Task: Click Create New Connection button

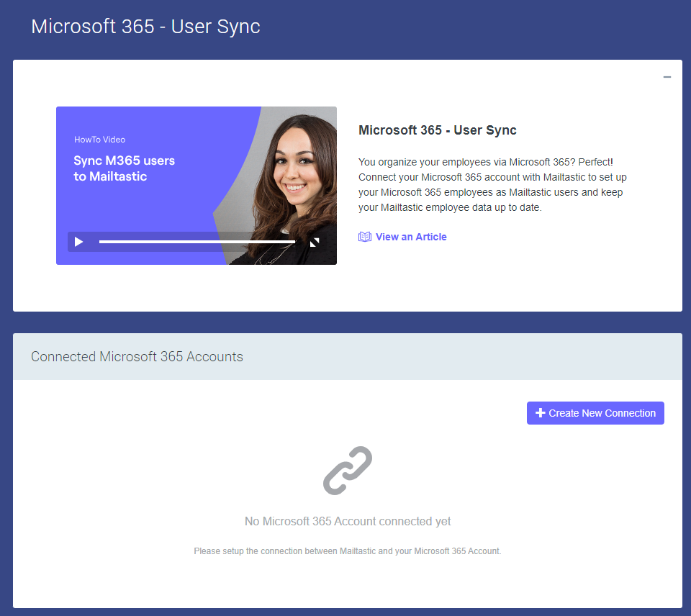Action: pos(595,413)
